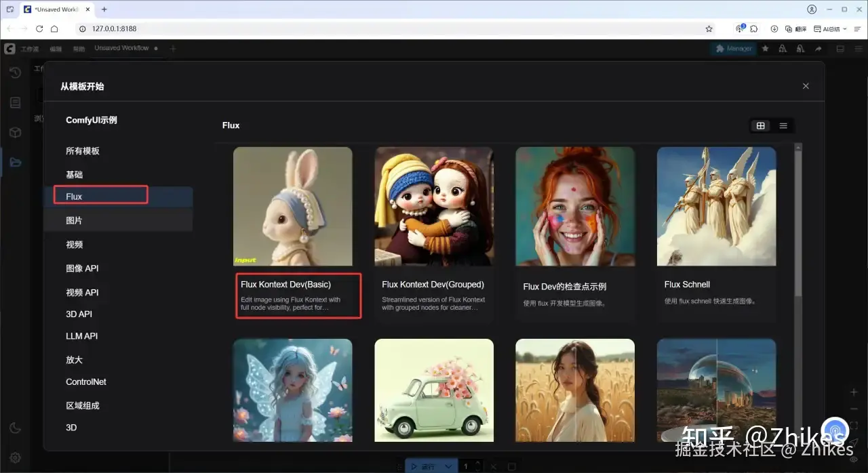The width and height of the screenshot is (868, 473).
Task: Open the 工作流 menu
Action: pos(29,49)
